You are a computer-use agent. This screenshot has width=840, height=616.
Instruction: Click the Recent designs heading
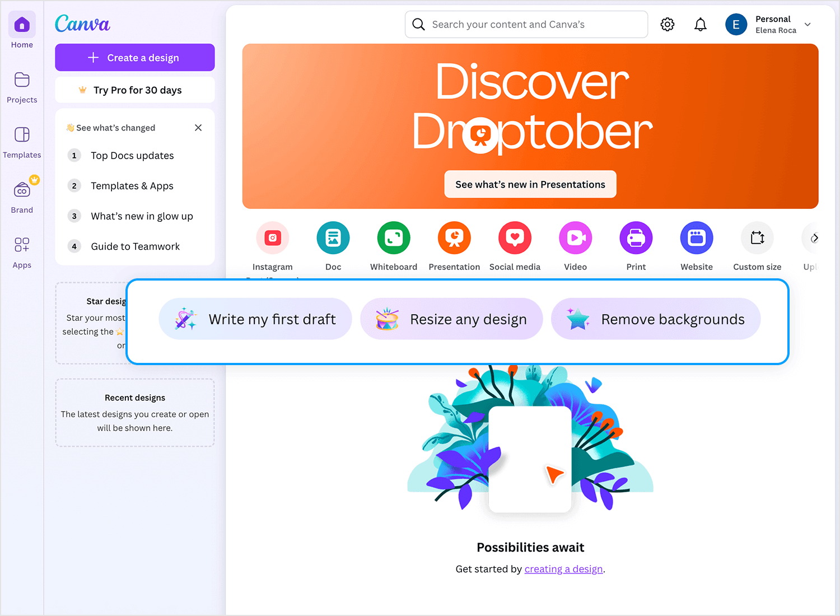135,398
